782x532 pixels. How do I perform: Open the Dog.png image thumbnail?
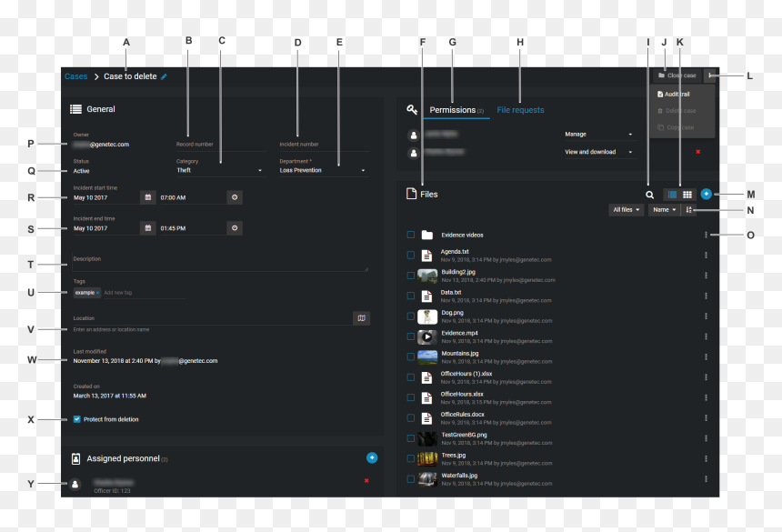pos(426,316)
